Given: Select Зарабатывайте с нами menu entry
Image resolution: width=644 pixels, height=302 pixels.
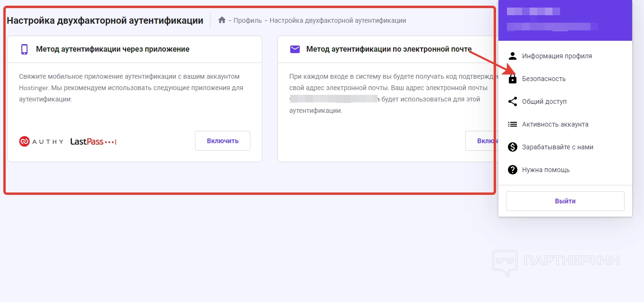Looking at the screenshot, I should 565,147.
